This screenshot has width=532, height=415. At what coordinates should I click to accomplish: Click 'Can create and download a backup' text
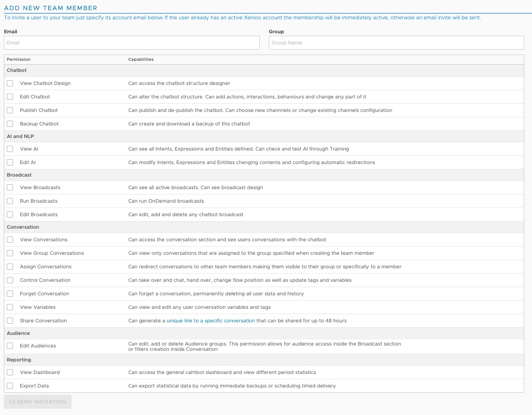(189, 124)
